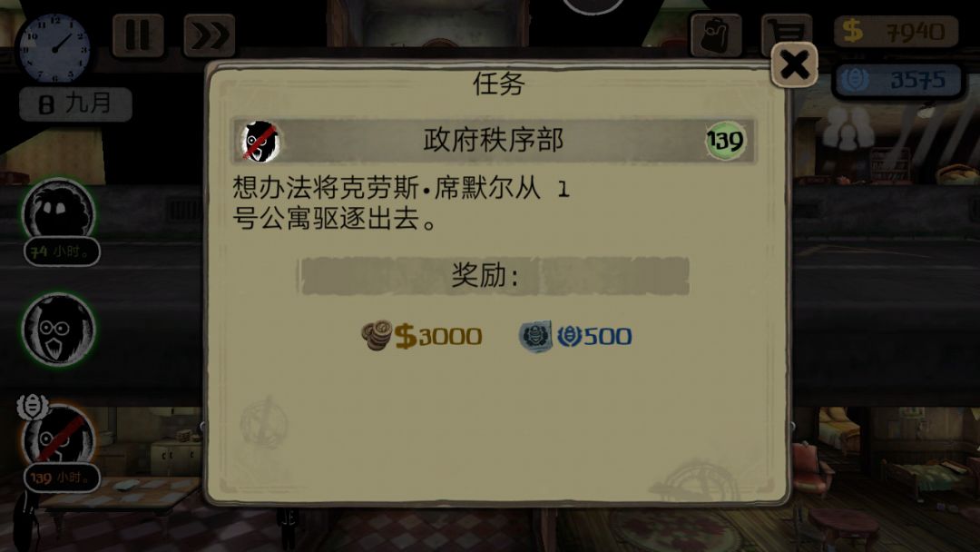Click the $3000 coin reward
Viewport: 980px width, 552px height.
(x=422, y=336)
